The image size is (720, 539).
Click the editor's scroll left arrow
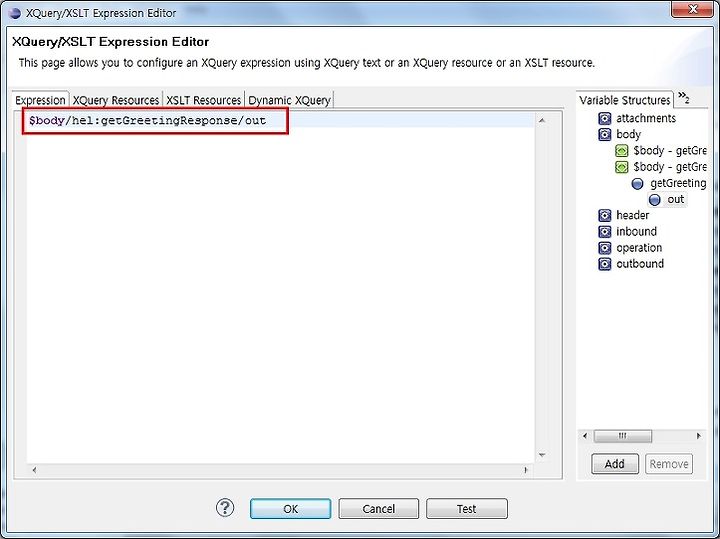click(34, 470)
